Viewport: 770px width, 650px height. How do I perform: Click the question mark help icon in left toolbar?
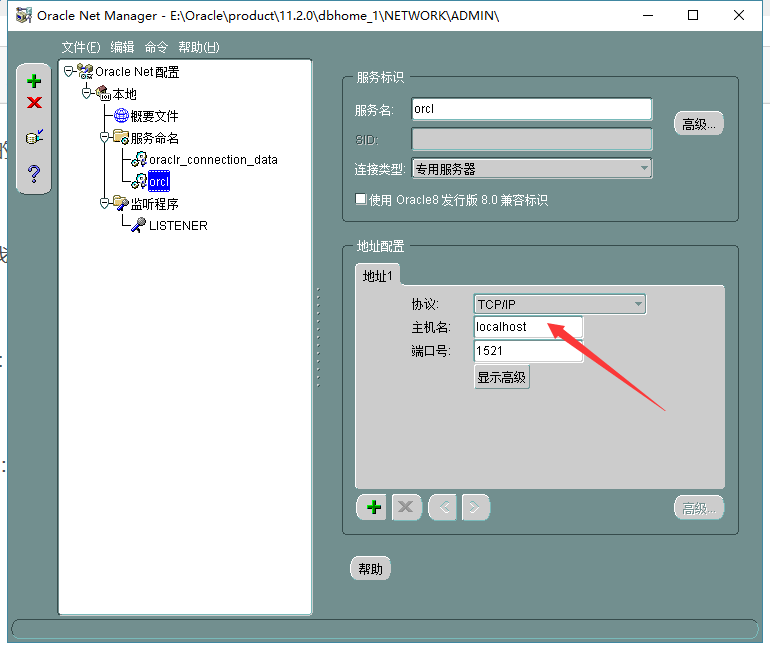(34, 173)
